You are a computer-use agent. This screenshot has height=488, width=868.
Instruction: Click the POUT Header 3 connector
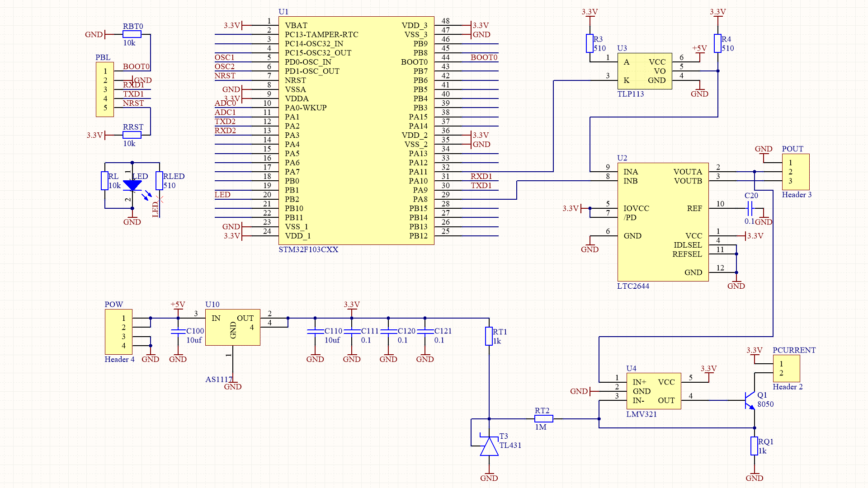796,172
